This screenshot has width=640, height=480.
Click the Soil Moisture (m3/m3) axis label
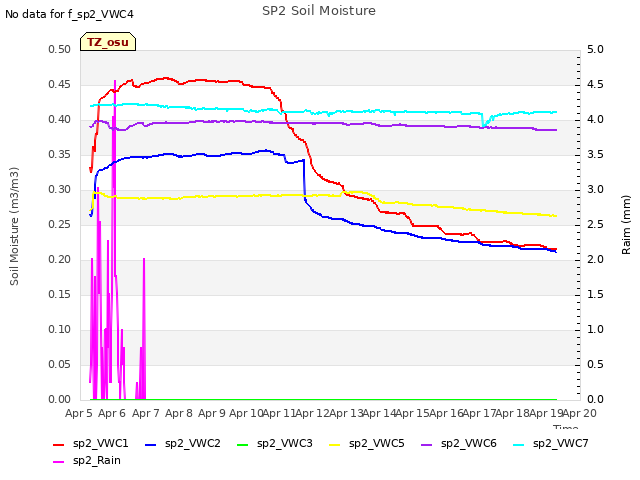[x=14, y=226]
